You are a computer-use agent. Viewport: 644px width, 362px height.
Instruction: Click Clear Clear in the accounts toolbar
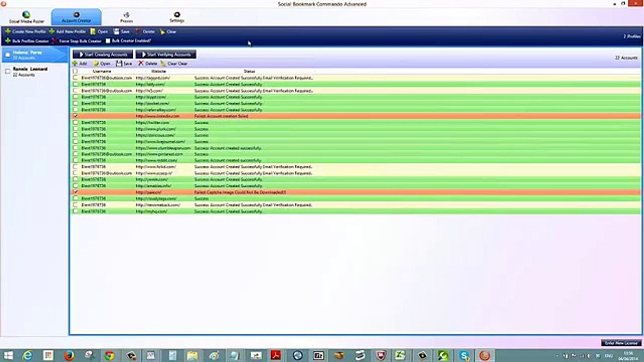click(174, 63)
